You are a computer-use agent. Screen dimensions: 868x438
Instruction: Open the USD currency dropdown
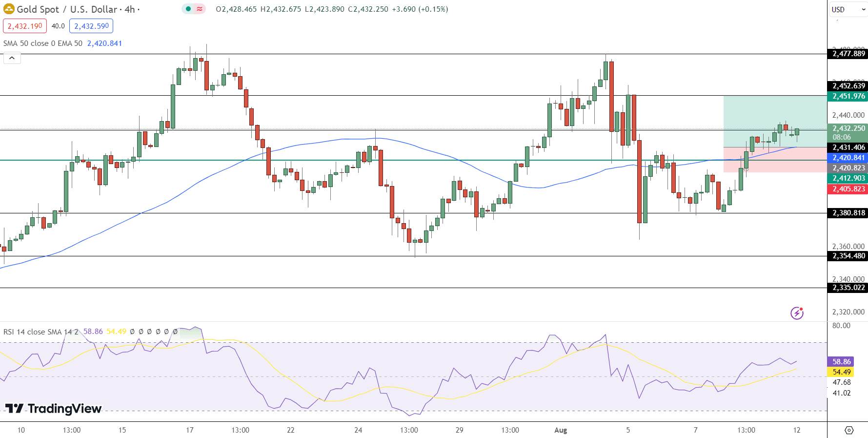848,9
